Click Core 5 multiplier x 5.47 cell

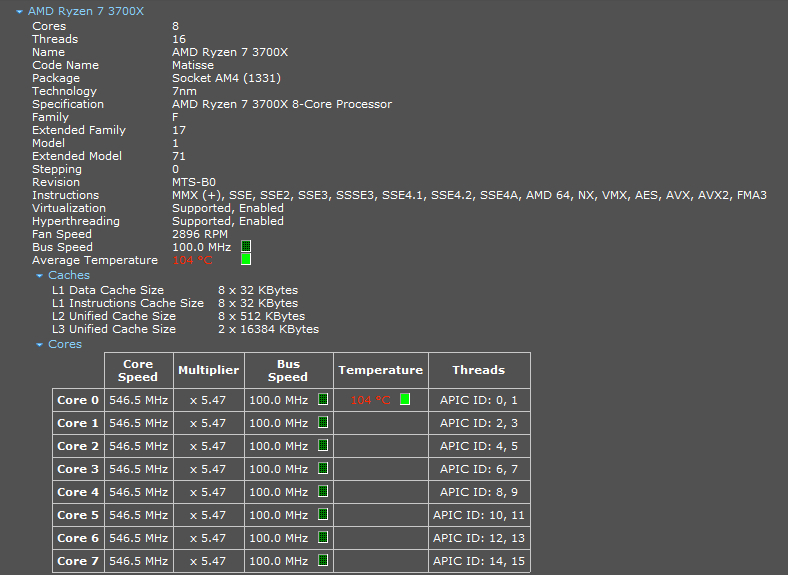(209, 515)
